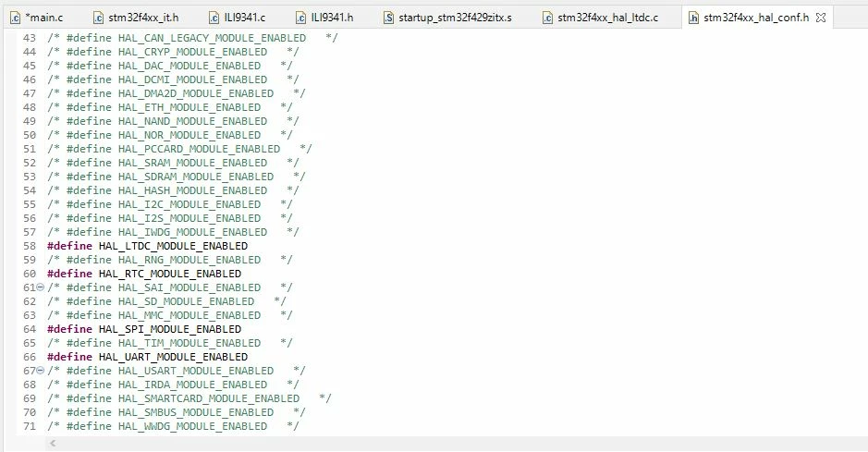Image resolution: width=868 pixels, height=452 pixels.
Task: Click HAL_TIM_MODULE_ENABLED on line 65
Action: pos(189,343)
